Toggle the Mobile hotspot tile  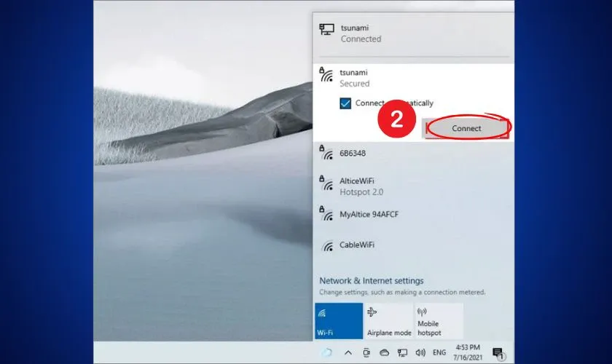pos(439,321)
